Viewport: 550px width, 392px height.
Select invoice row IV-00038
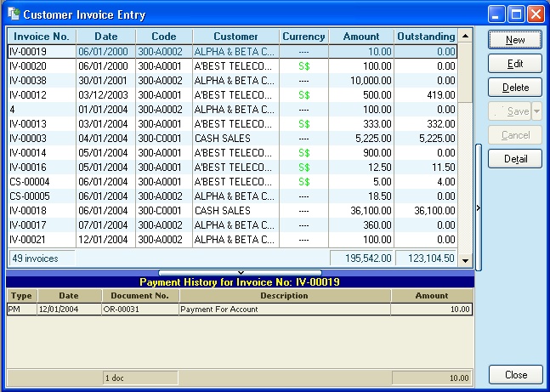233,81
